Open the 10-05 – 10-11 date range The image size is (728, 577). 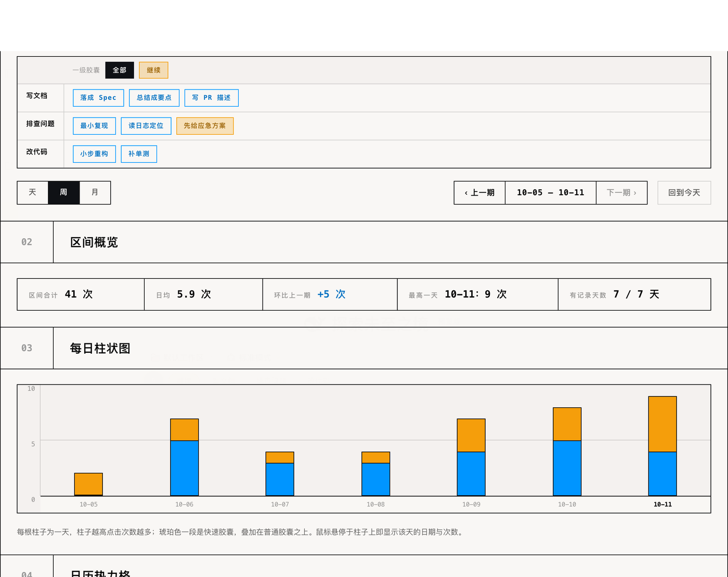(551, 193)
